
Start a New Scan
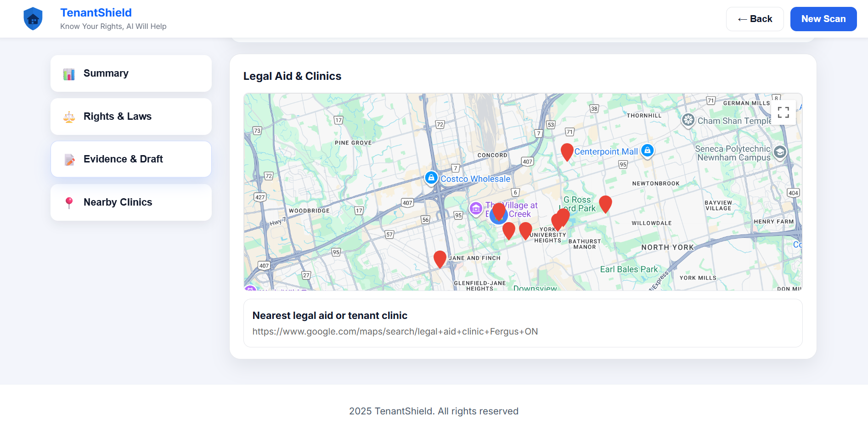tap(823, 19)
